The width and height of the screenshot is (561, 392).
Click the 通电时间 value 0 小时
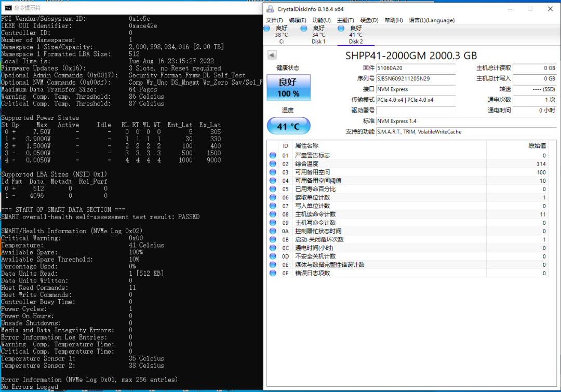535,111
